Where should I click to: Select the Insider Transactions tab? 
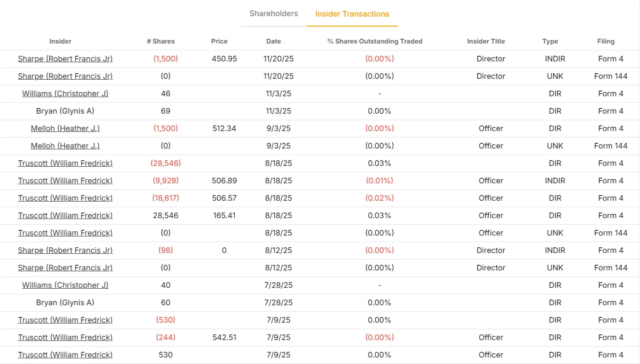[x=352, y=13]
